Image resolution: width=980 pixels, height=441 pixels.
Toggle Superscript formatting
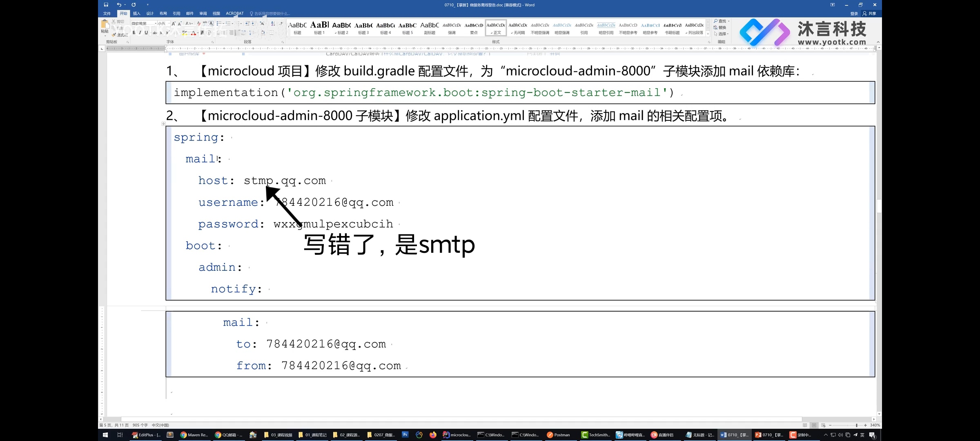click(x=167, y=33)
